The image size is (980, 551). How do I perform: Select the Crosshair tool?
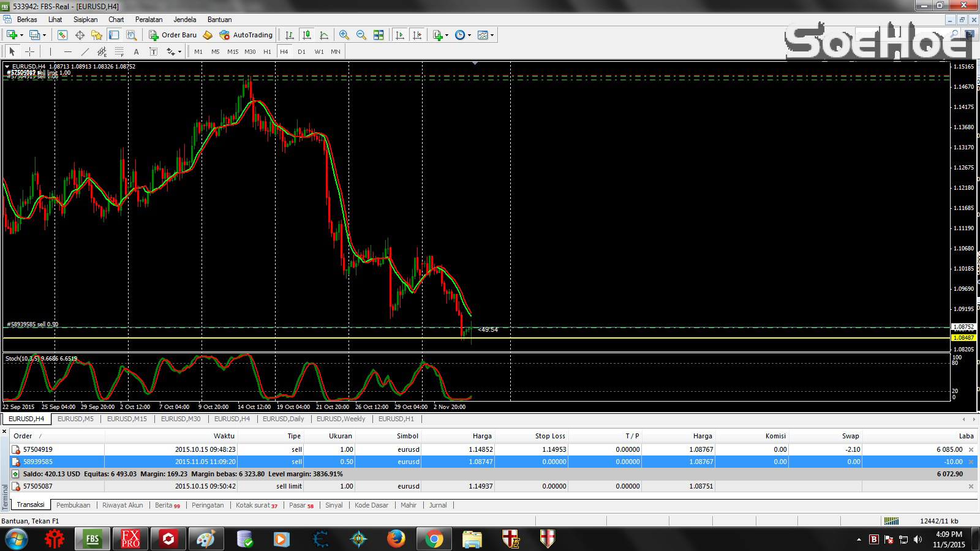[29, 51]
